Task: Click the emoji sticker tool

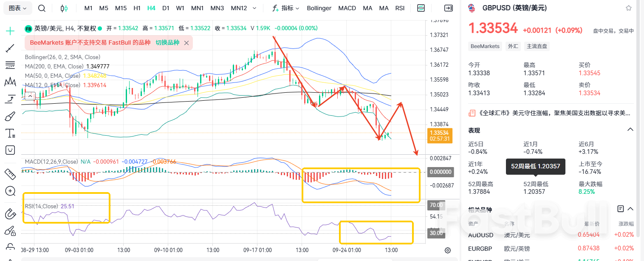Action: pyautogui.click(x=10, y=150)
